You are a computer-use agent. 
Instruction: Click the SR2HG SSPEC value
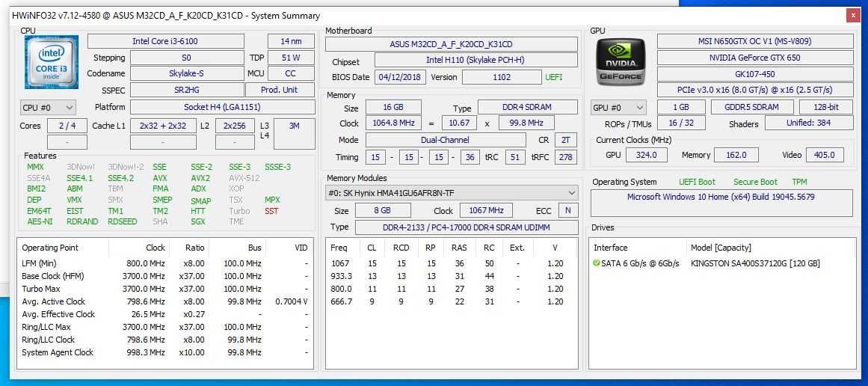pyautogui.click(x=187, y=90)
